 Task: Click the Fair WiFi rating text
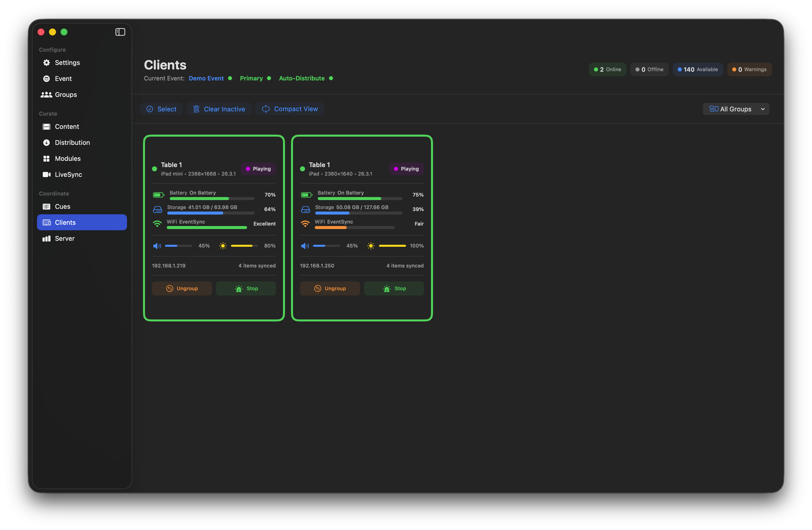419,224
